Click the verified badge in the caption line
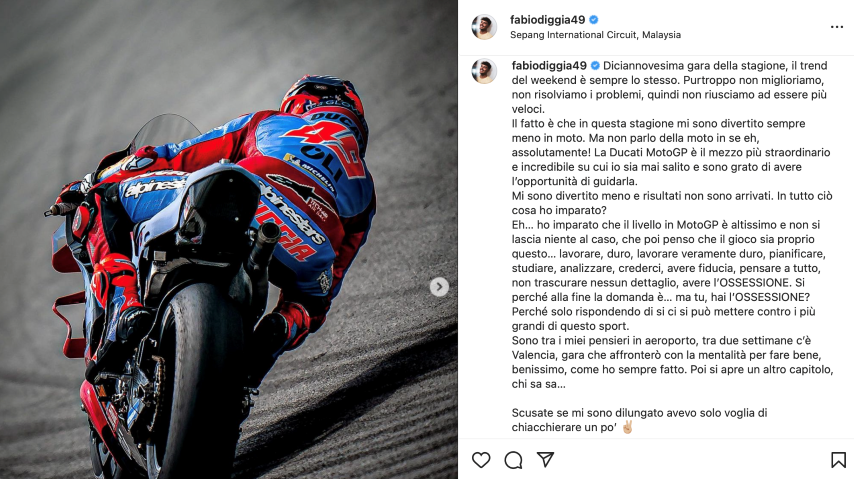The height and width of the screenshot is (479, 854). tap(595, 65)
